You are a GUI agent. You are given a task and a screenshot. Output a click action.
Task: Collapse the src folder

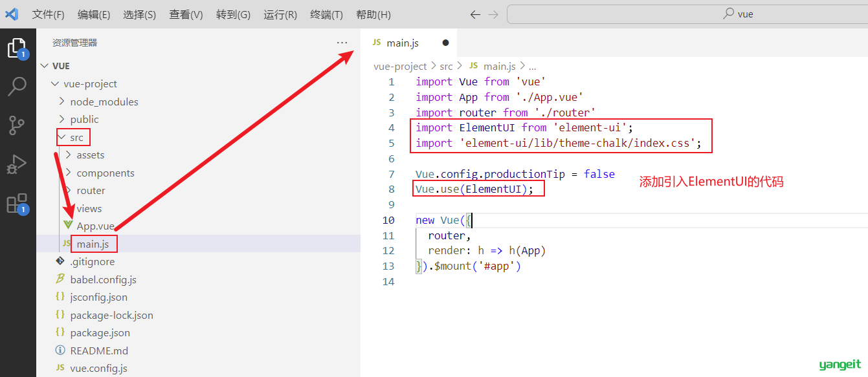tap(61, 137)
